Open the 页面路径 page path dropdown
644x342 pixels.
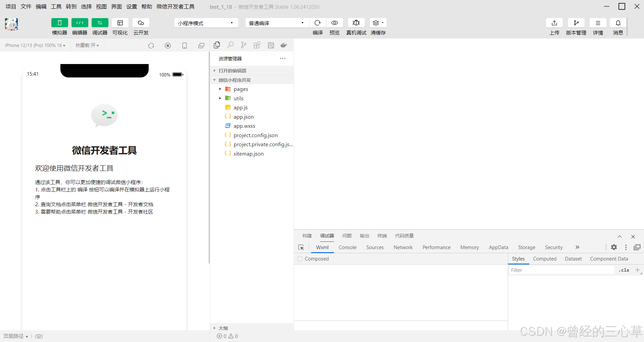16,336
